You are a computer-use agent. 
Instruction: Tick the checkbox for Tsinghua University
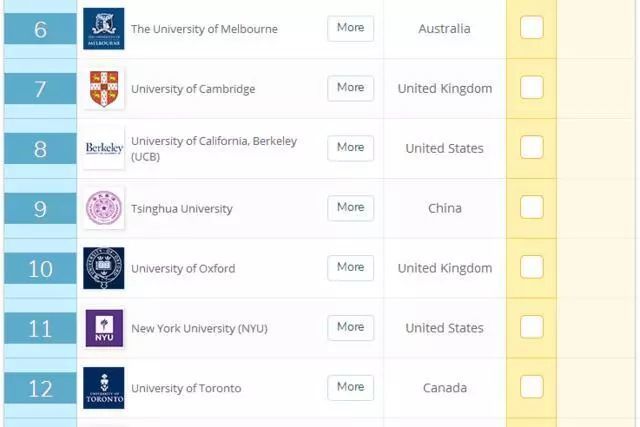[532, 207]
